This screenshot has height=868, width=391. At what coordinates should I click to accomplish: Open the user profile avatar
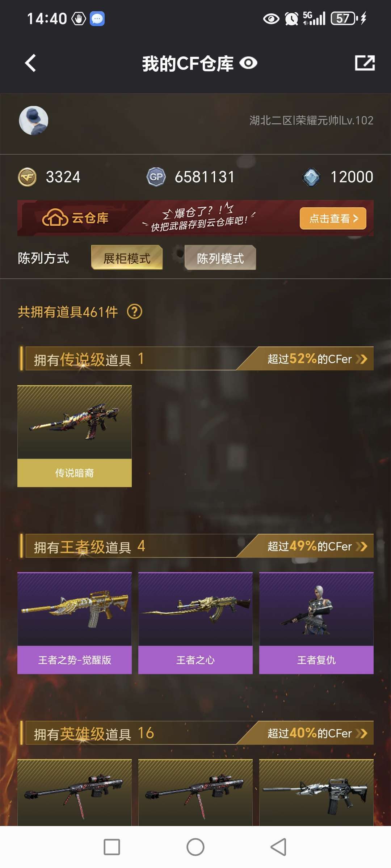34,120
